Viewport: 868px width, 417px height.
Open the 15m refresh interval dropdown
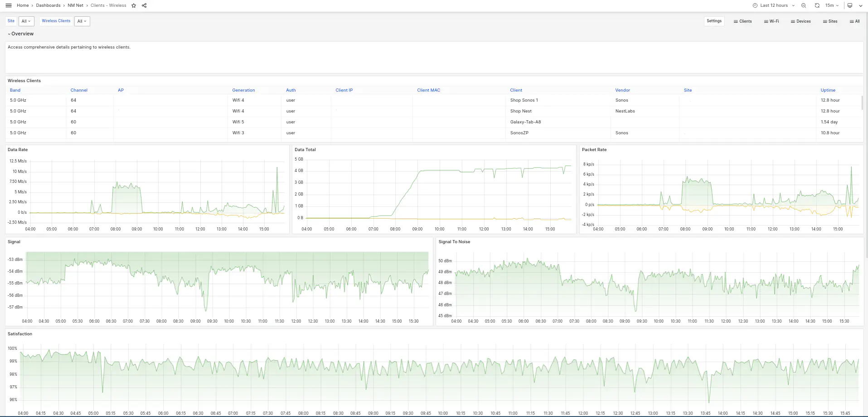click(832, 5)
